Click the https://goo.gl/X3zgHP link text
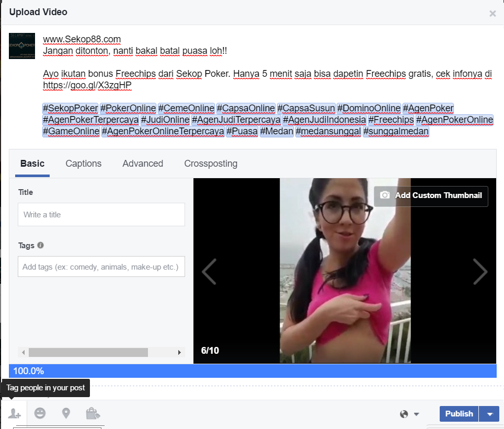 [87, 85]
